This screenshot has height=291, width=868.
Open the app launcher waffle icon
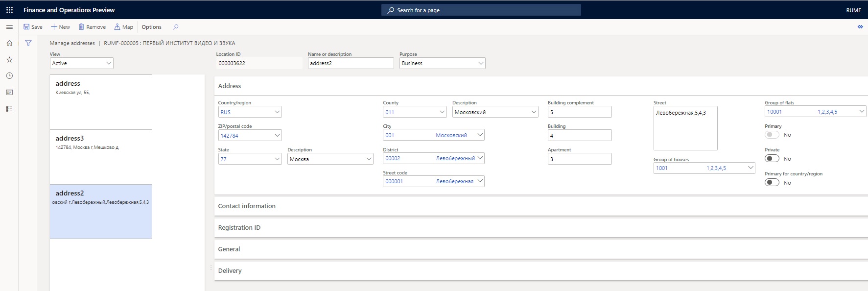click(x=9, y=10)
